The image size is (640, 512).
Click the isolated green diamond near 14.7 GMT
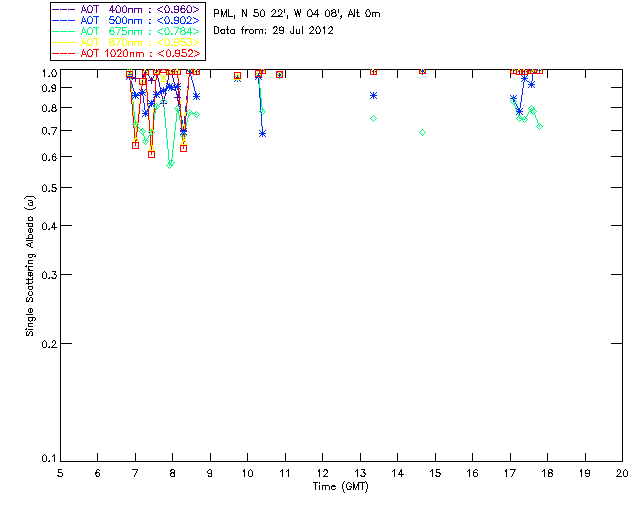coord(422,132)
